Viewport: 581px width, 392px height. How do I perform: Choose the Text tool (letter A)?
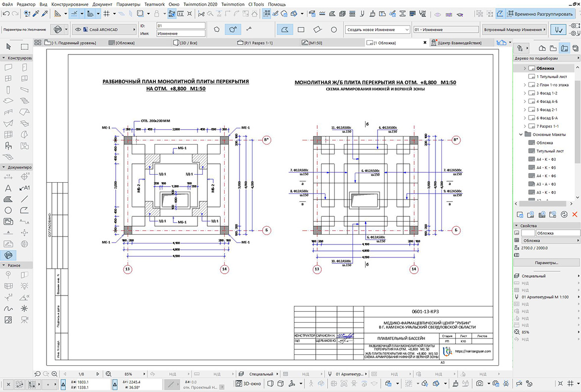(x=8, y=188)
